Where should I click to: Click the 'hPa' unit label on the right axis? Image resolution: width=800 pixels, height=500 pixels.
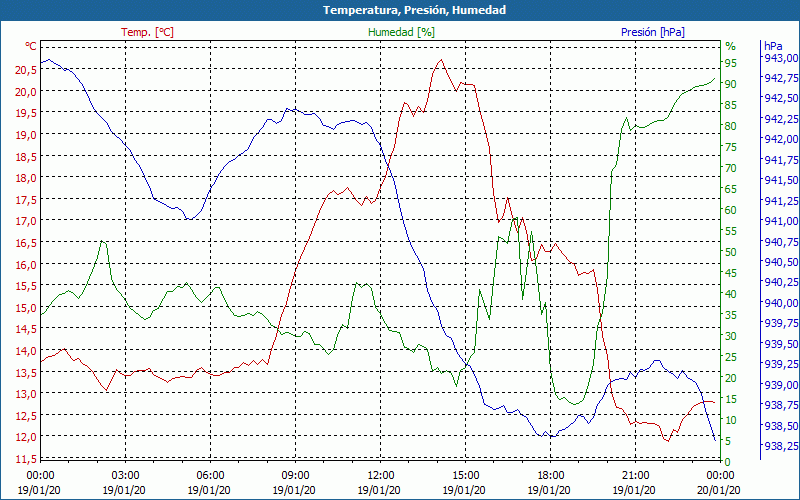click(x=773, y=46)
